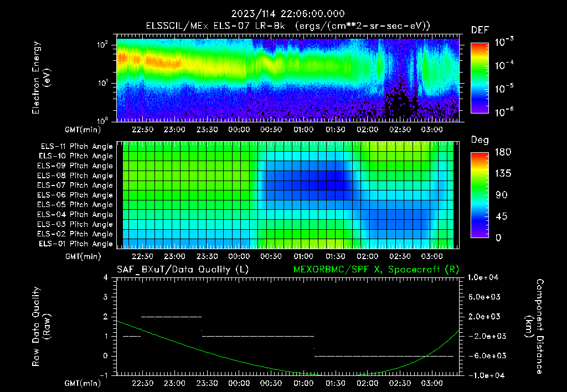Screen dimensions: 567x392
Task: Click the pitch angle panel's 01:00 time tick
Action: coord(303,256)
